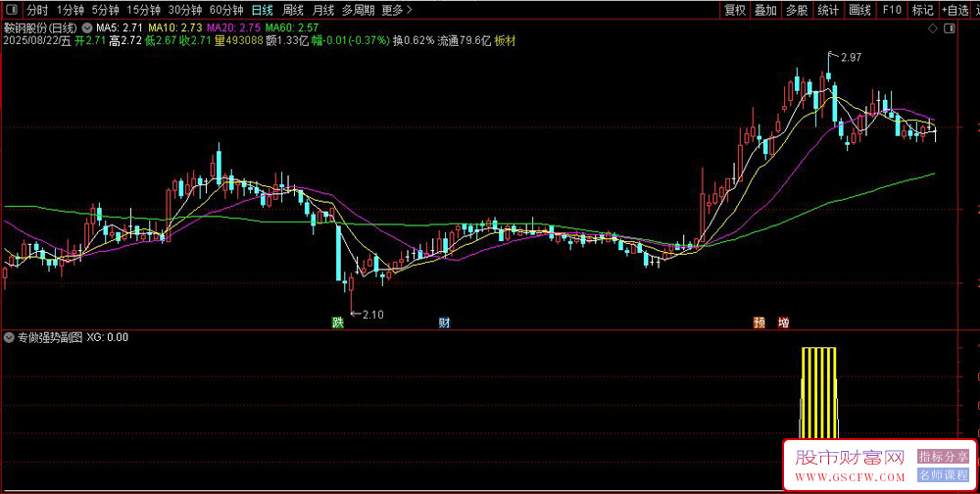Click the 收2.71 close price value
This screenshot has height=494, width=980.
click(x=196, y=40)
